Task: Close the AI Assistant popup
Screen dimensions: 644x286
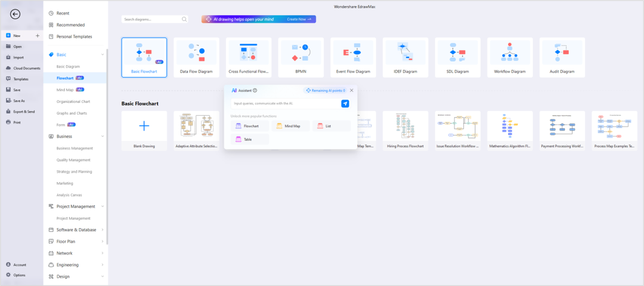Action: click(x=351, y=90)
